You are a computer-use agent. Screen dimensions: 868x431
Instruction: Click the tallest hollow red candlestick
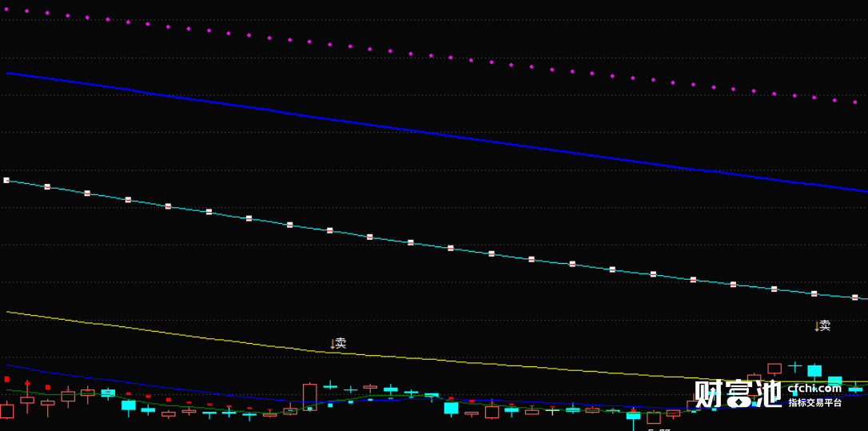click(310, 397)
